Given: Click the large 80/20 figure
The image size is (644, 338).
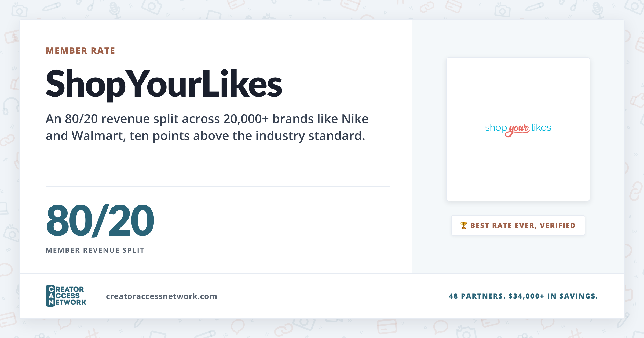Looking at the screenshot, I should pos(100,221).
